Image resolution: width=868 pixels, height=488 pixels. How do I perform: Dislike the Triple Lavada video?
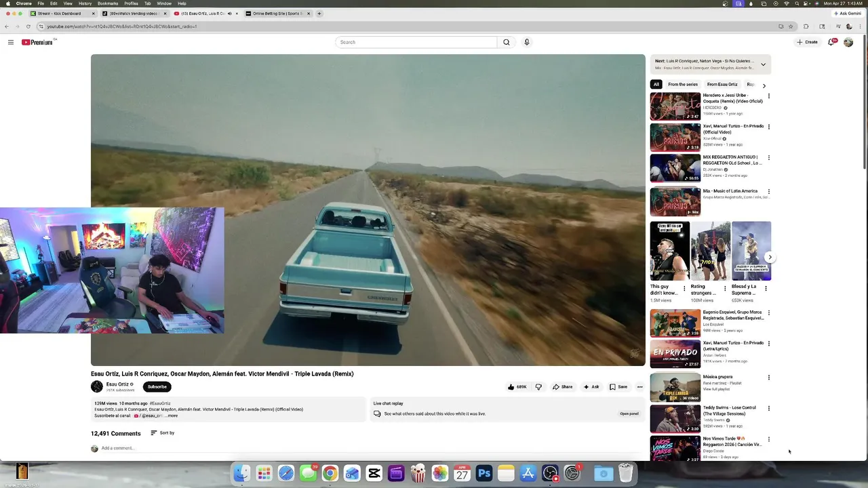[538, 387]
